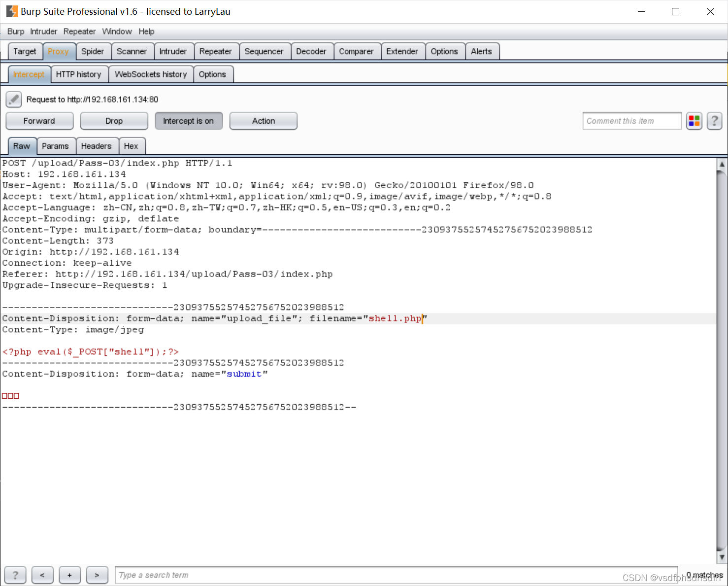Click the POST /upload/Pass-03/index.php request line

tap(117, 163)
